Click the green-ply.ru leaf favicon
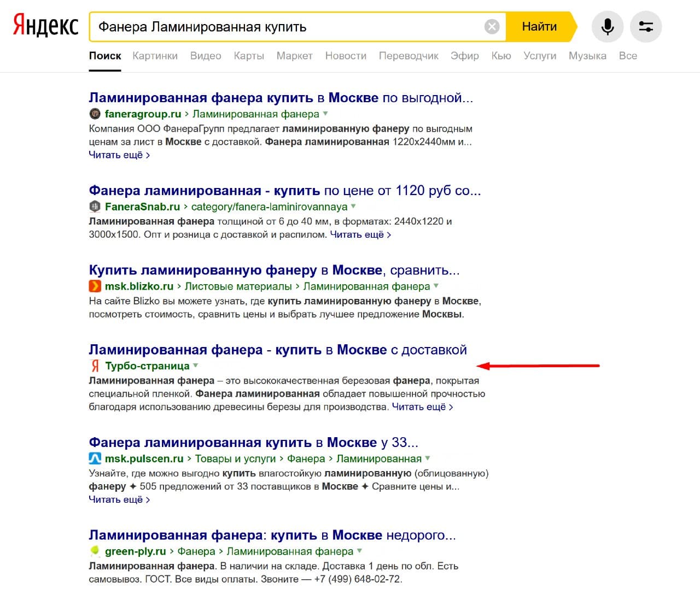Image resolution: width=700 pixels, height=600 pixels. pyautogui.click(x=95, y=551)
